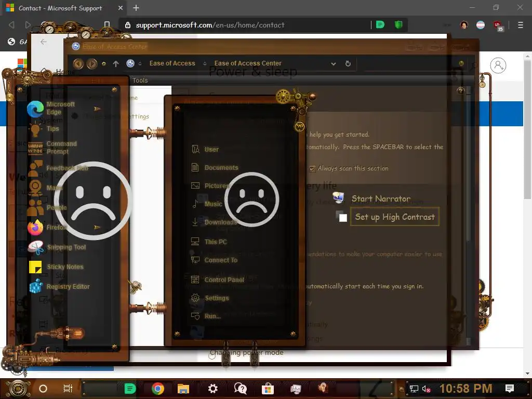
Task: Open a new browser tab
Action: [x=136, y=8]
